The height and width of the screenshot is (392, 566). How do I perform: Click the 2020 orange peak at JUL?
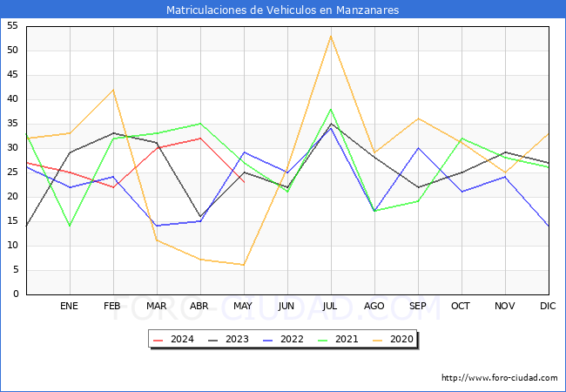tap(331, 36)
